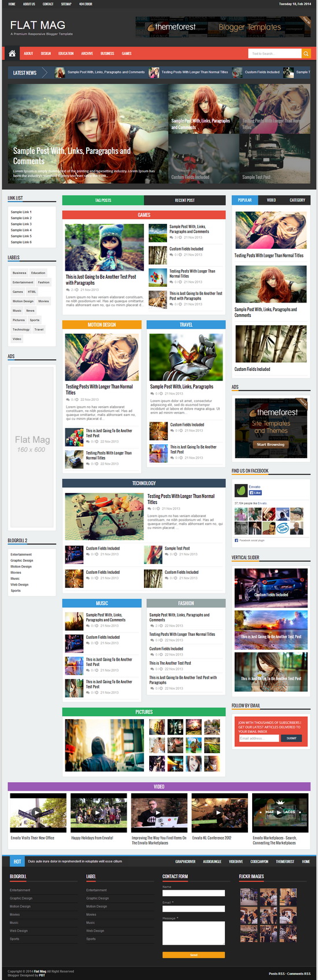Play the Envato KL Conference 2012 video
Screen dimensions: 318x980
pyautogui.click(x=220, y=812)
